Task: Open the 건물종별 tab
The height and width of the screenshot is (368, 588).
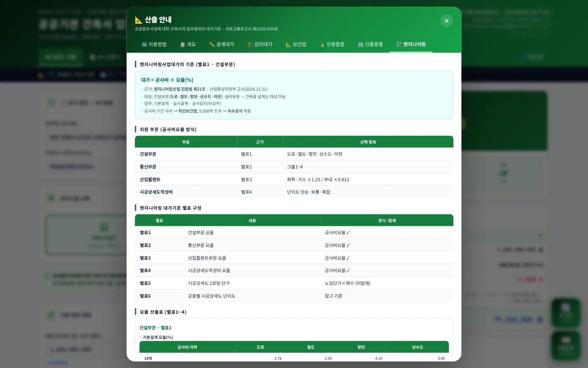Action: click(x=370, y=44)
